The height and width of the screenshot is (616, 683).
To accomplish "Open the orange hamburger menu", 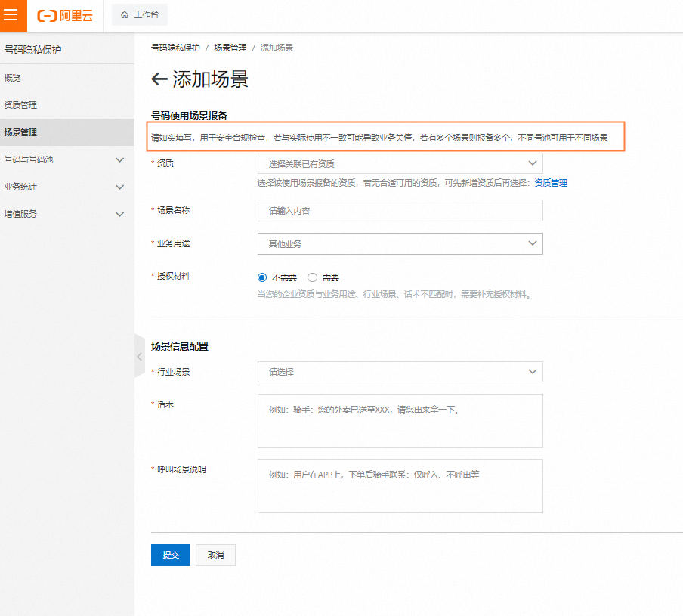I will [x=13, y=15].
